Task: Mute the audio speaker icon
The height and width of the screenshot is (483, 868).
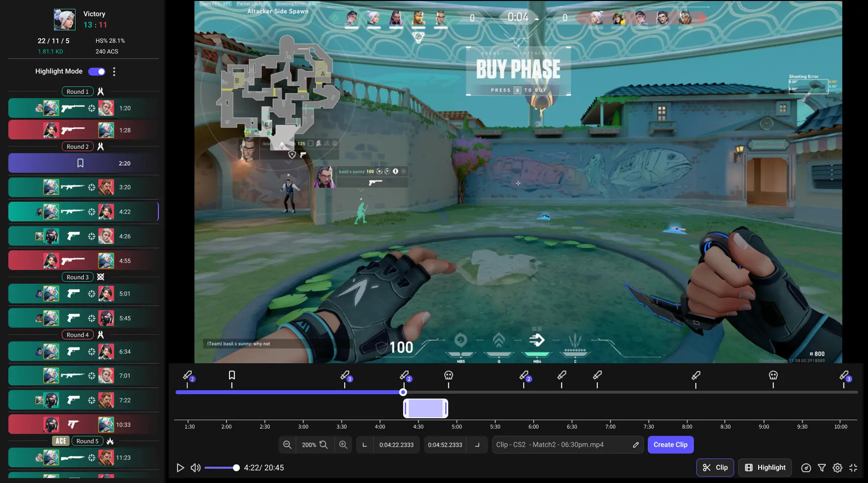Action: coord(195,468)
